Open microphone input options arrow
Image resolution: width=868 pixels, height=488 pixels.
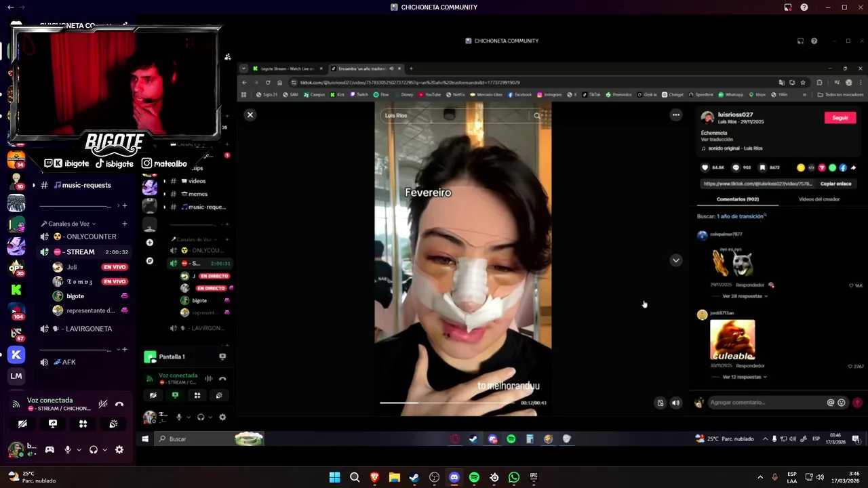click(79, 449)
